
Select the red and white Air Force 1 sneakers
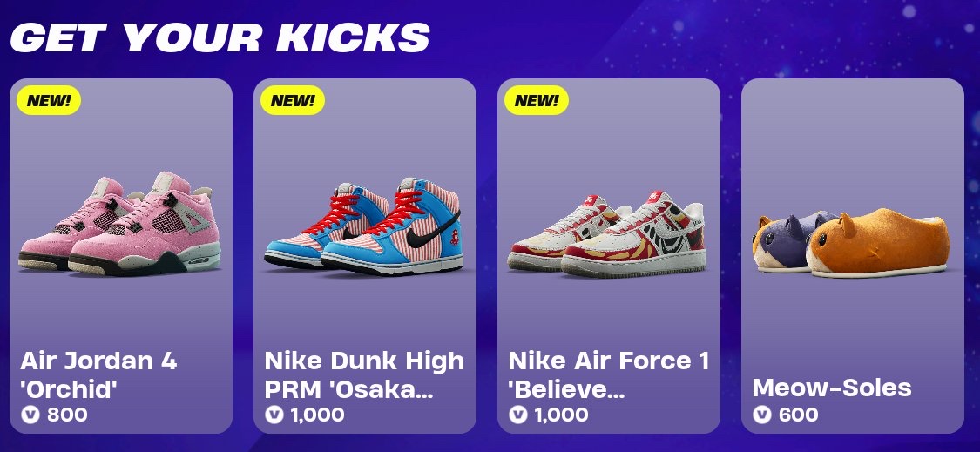(x=607, y=233)
